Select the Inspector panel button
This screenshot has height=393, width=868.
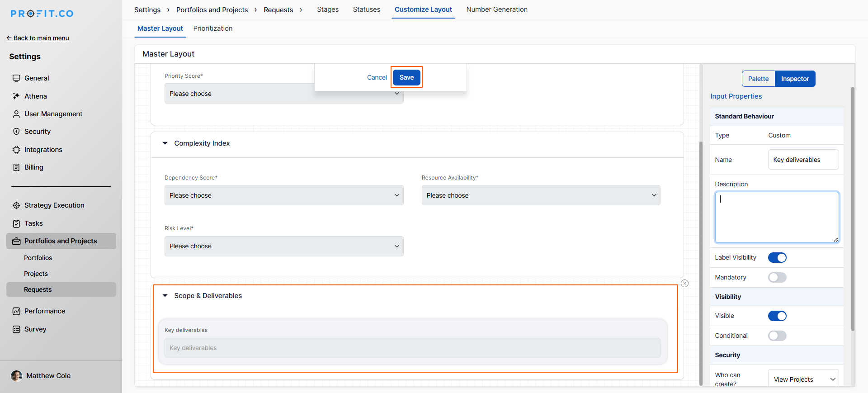[795, 79]
